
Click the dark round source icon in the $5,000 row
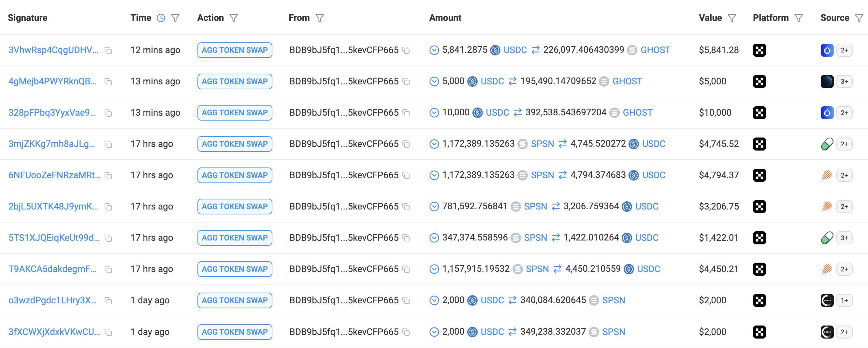click(x=827, y=81)
